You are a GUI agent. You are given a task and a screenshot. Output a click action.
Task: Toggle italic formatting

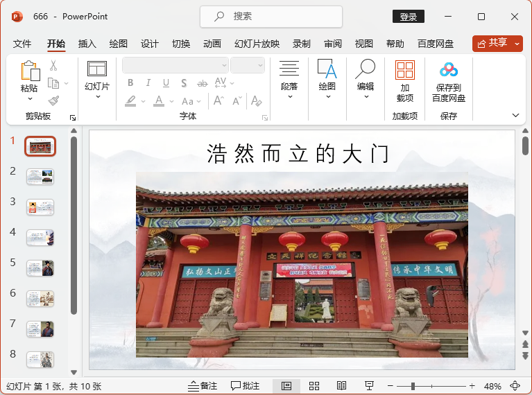[147, 83]
